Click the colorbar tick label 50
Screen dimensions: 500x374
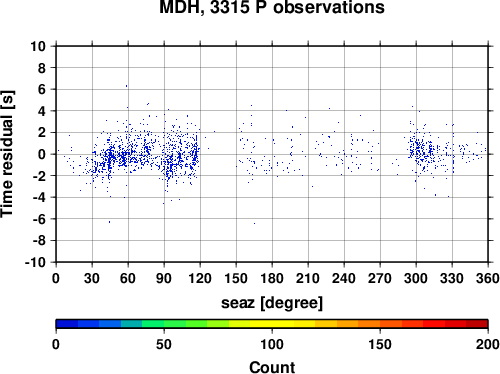tap(164, 344)
